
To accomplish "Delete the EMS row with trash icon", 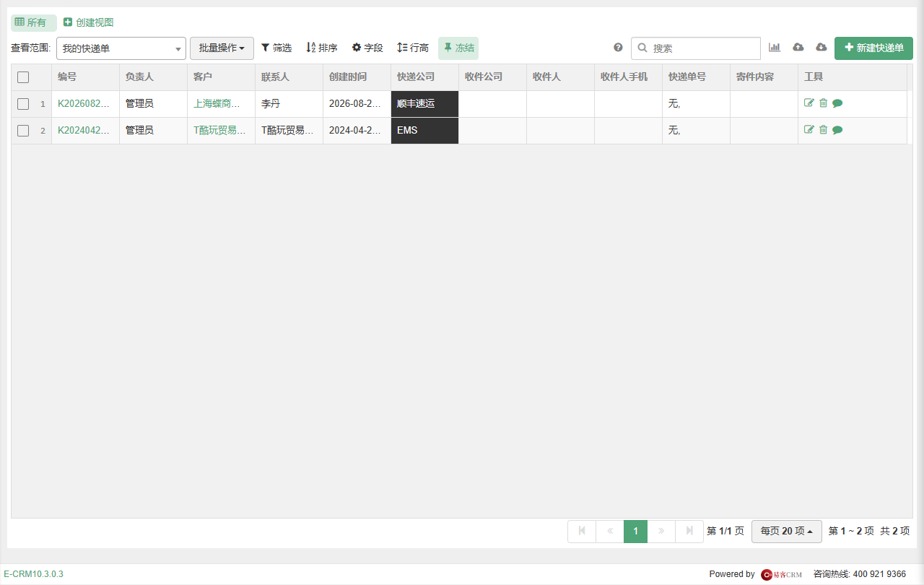I will click(x=823, y=130).
